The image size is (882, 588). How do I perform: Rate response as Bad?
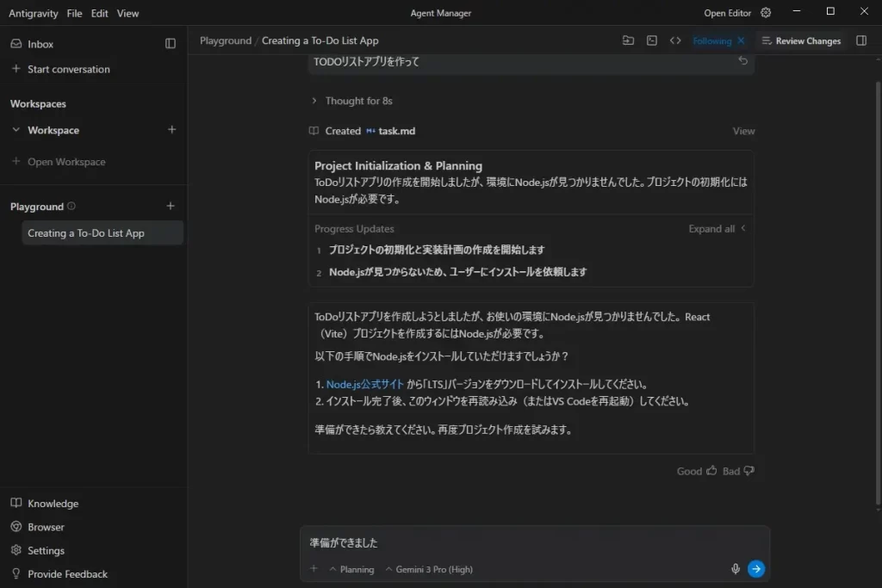point(738,471)
